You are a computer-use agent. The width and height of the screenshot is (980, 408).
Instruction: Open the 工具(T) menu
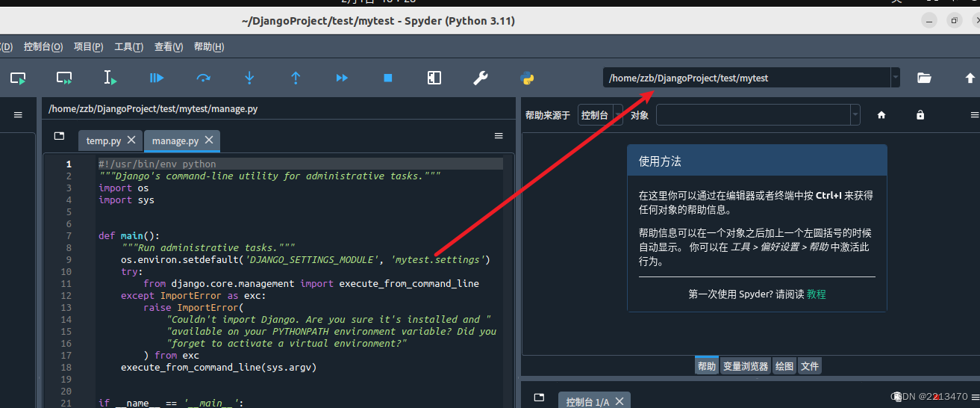(128, 47)
